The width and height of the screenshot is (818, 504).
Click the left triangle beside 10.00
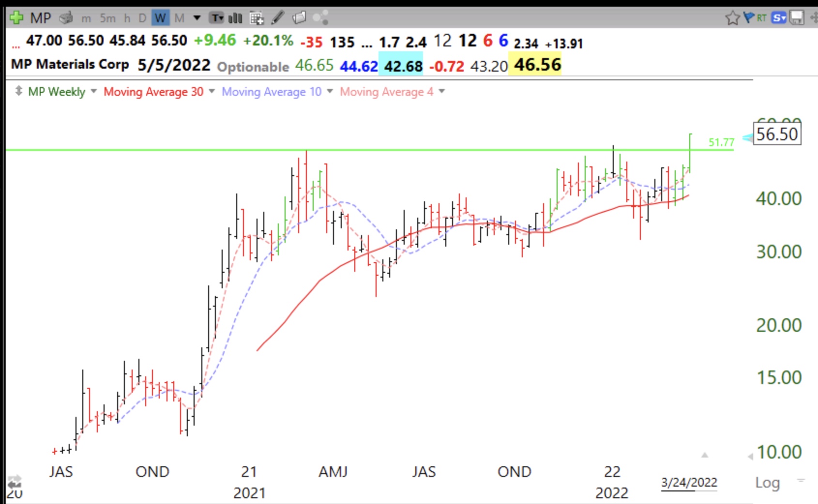click(750, 457)
